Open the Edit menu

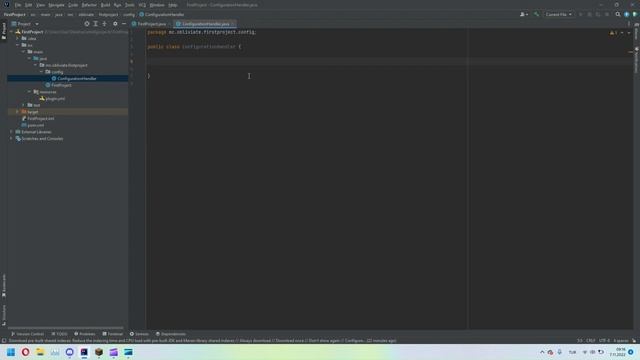[28, 5]
